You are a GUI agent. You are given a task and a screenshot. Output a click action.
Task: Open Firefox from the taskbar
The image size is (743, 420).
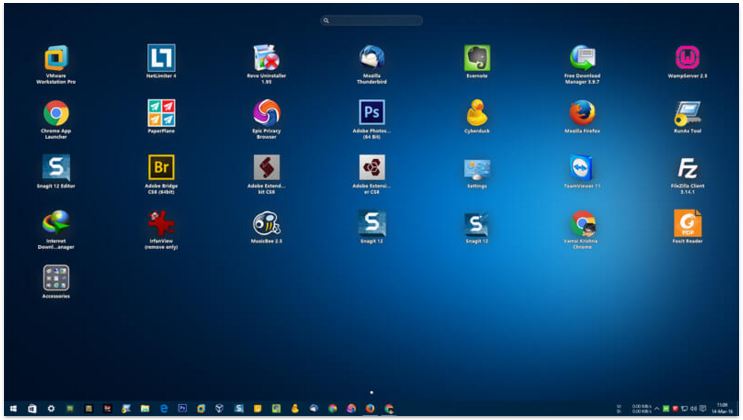click(370, 409)
